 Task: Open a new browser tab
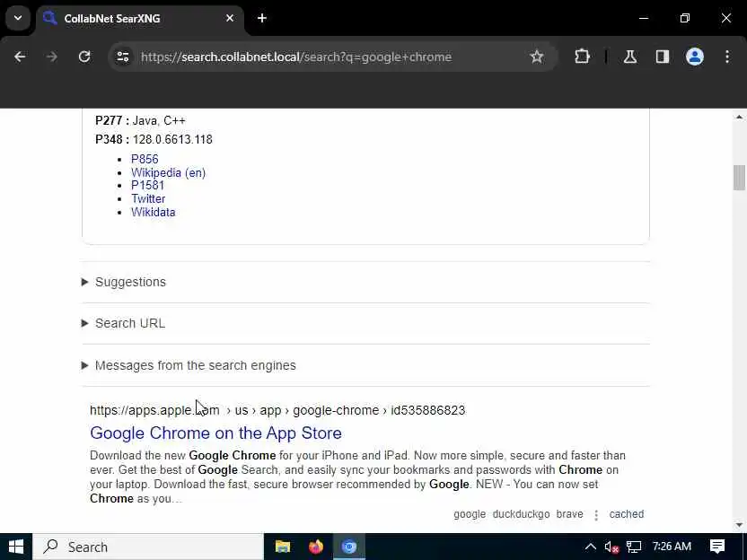point(262,18)
